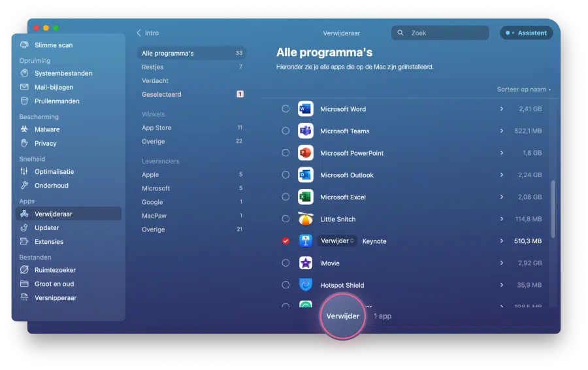This screenshot has width=588, height=370.
Task: Click the Malware biohazard icon
Action: pyautogui.click(x=24, y=129)
